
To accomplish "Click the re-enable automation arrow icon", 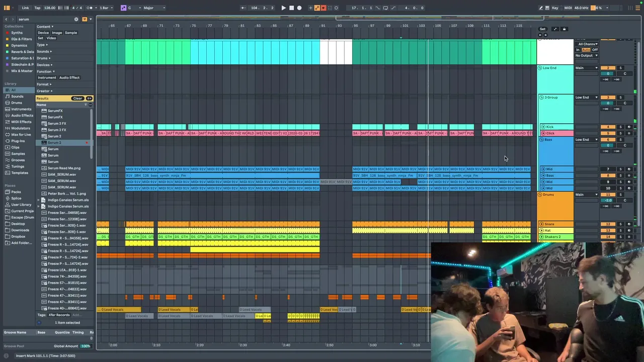I will tap(324, 8).
